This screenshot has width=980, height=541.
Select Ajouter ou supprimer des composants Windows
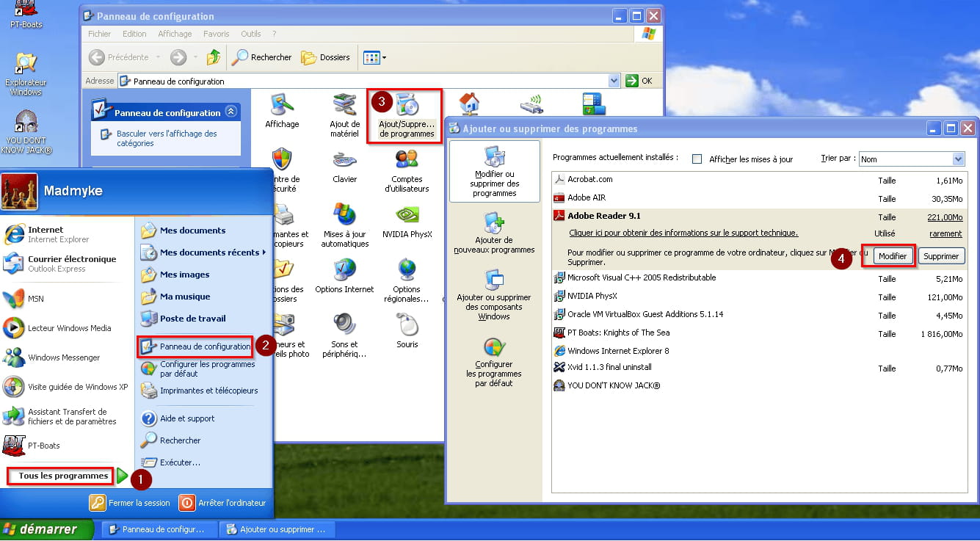[494, 294]
